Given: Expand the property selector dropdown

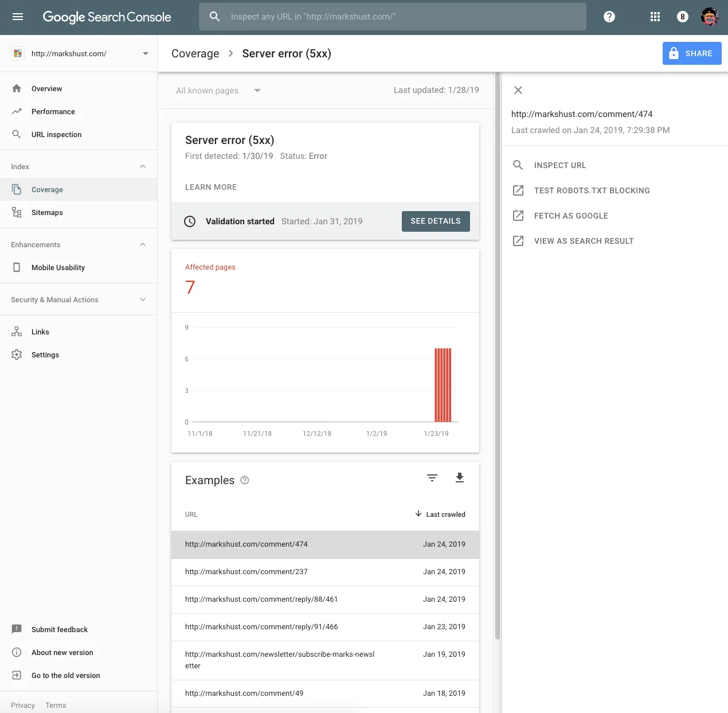Looking at the screenshot, I should click(146, 53).
